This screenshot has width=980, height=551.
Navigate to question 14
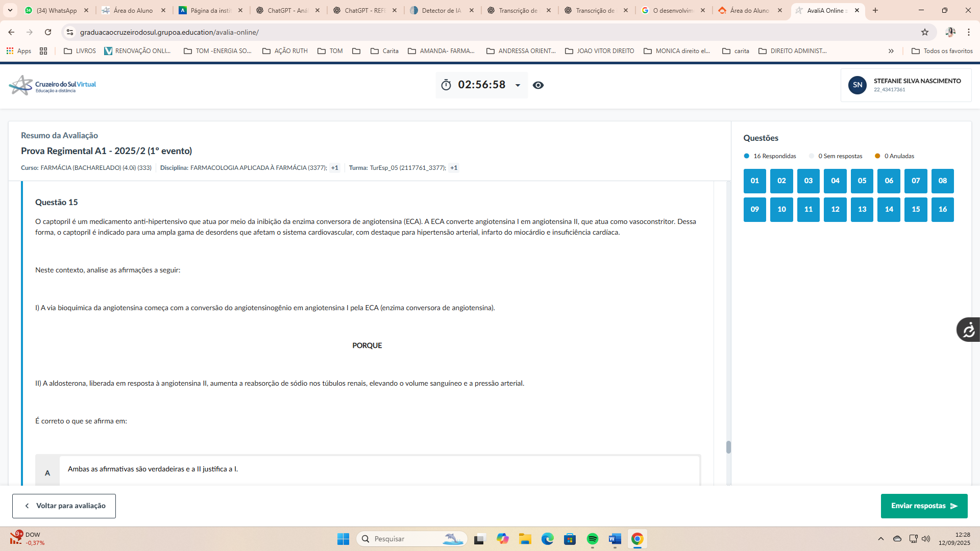(889, 210)
